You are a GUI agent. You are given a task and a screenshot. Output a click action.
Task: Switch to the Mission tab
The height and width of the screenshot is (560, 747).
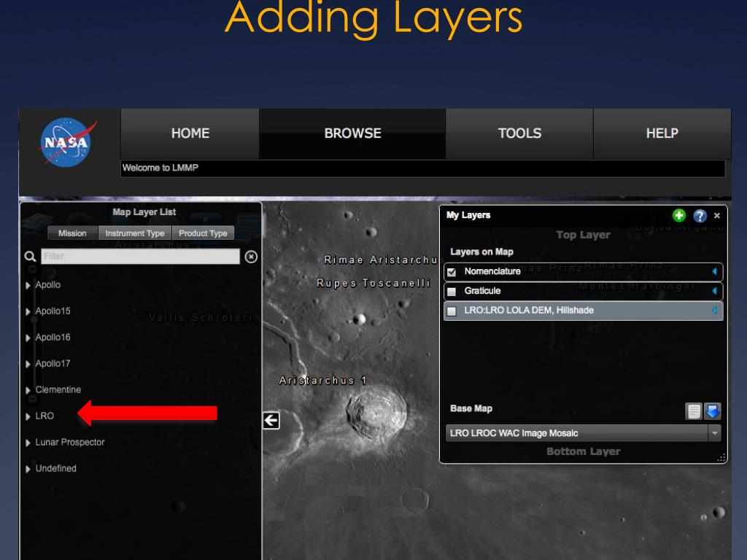tap(72, 233)
